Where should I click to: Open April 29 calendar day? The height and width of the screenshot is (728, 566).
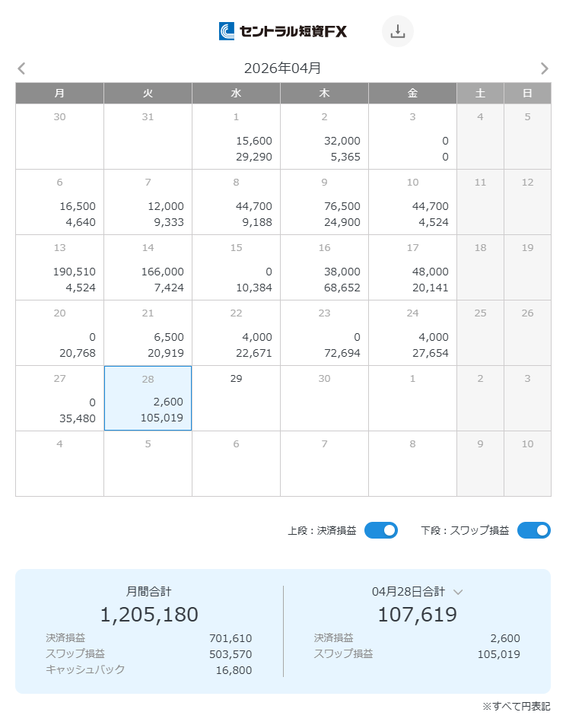[x=236, y=398]
